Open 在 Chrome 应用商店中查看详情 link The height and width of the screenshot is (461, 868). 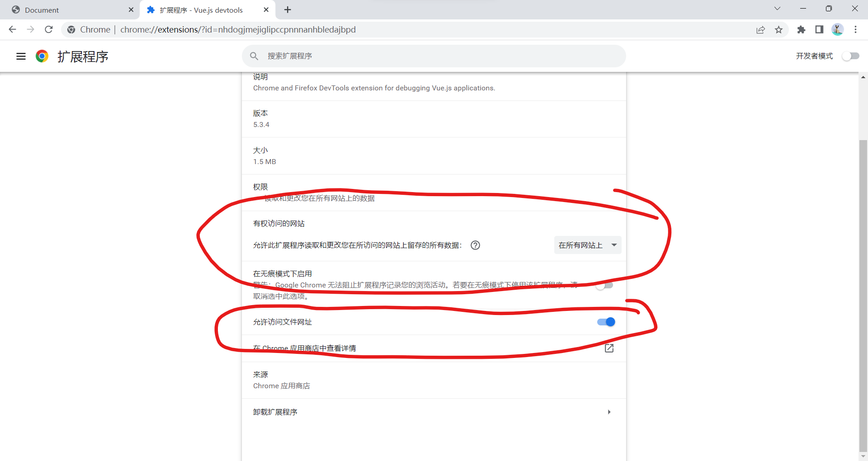coord(304,348)
